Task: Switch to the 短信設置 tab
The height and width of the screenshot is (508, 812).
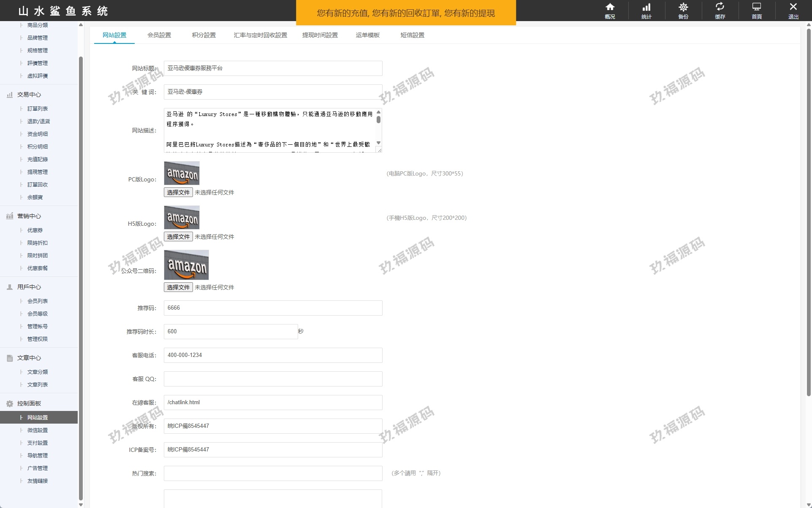Action: (412, 35)
